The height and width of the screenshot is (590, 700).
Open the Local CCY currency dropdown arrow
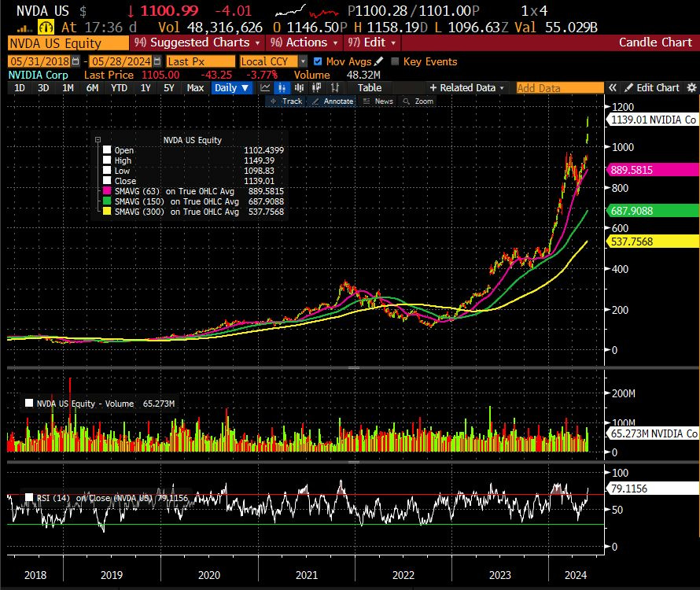(303, 61)
